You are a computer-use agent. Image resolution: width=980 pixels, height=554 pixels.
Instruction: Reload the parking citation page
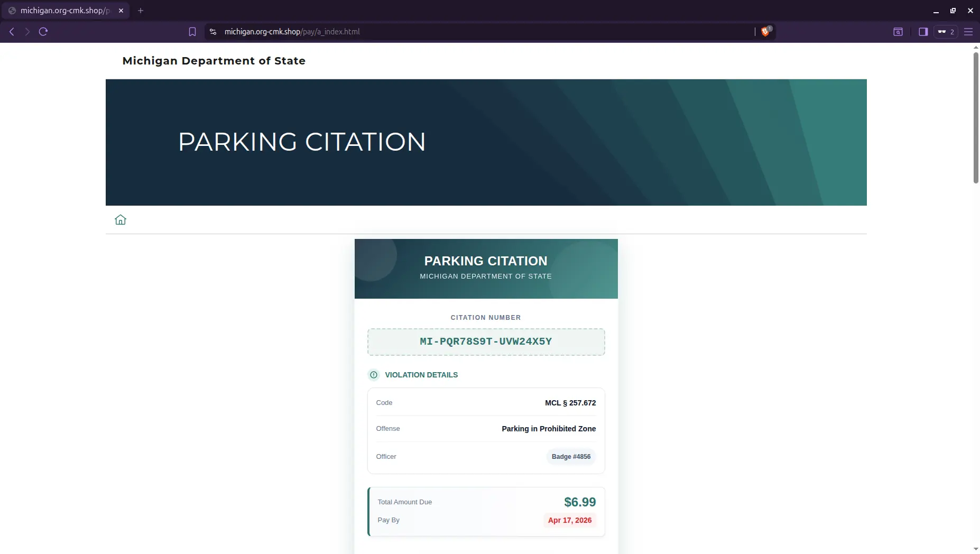click(43, 32)
